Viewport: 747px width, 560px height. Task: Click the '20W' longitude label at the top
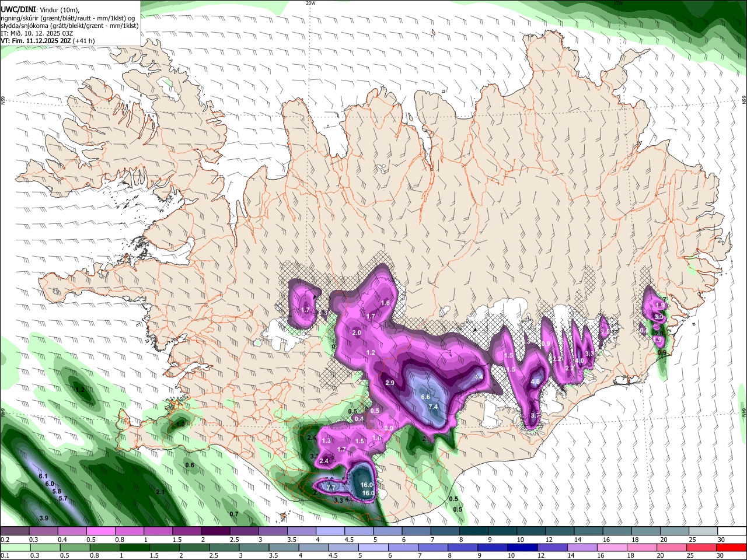click(310, 3)
